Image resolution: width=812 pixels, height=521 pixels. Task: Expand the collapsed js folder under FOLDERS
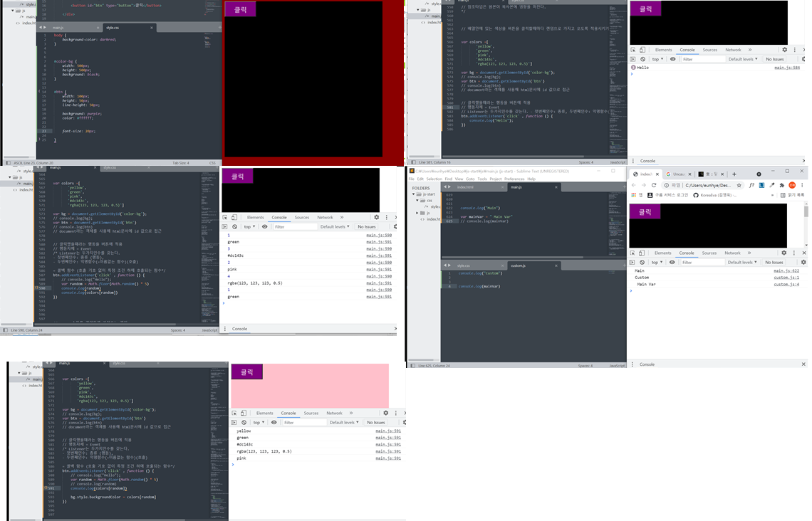pos(417,213)
